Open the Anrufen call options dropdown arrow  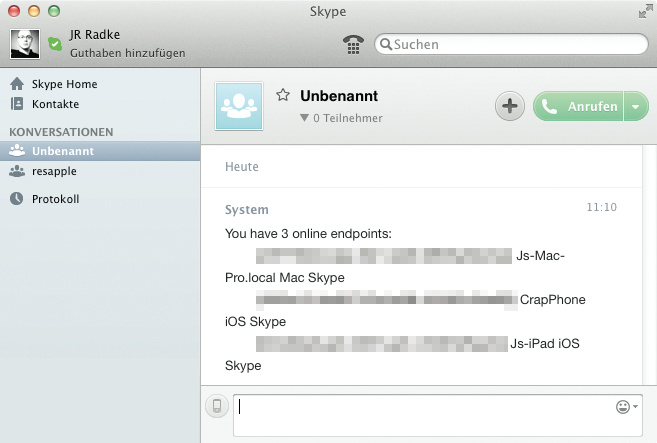(x=636, y=107)
